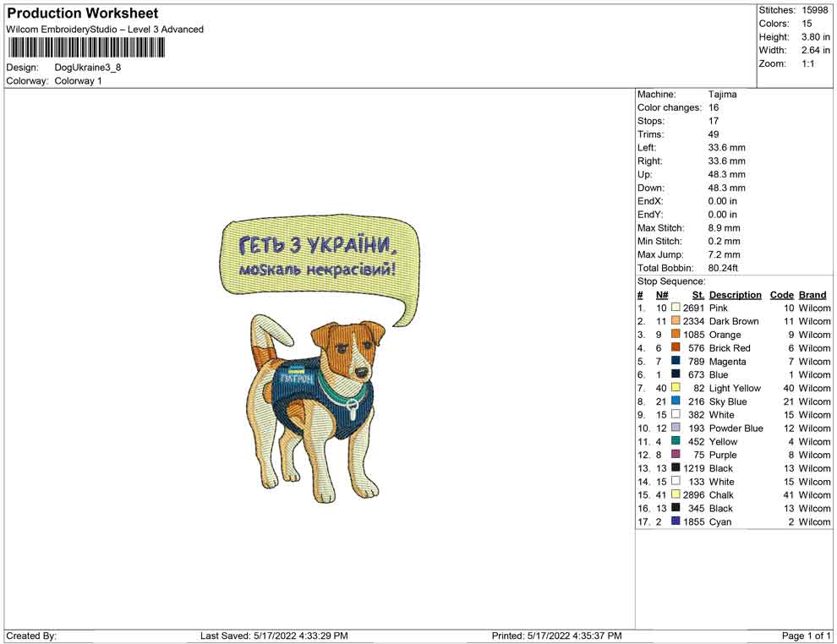Click the Left value '33.6 mm'
The image size is (837, 644).
pyautogui.click(x=726, y=148)
